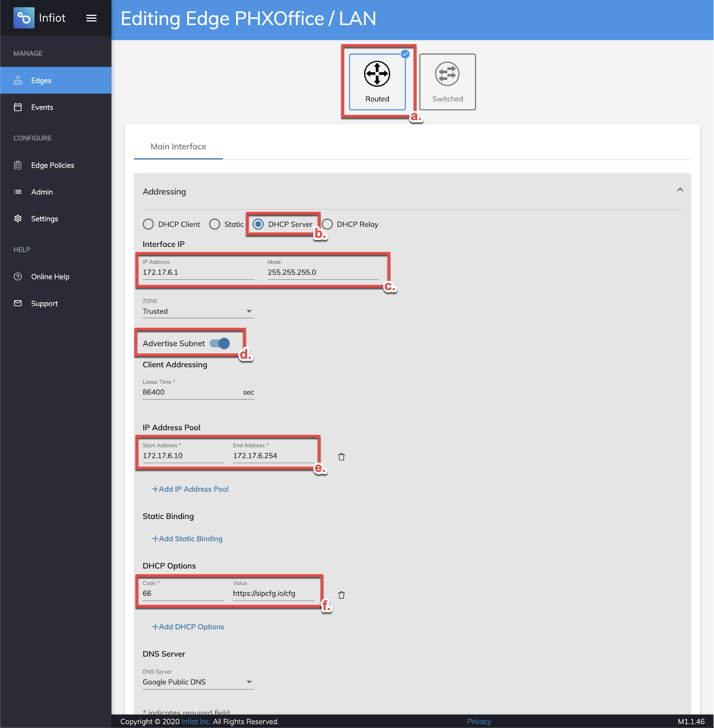This screenshot has width=714, height=728.
Task: Delete the DHCP option 66 row
Action: (341, 595)
